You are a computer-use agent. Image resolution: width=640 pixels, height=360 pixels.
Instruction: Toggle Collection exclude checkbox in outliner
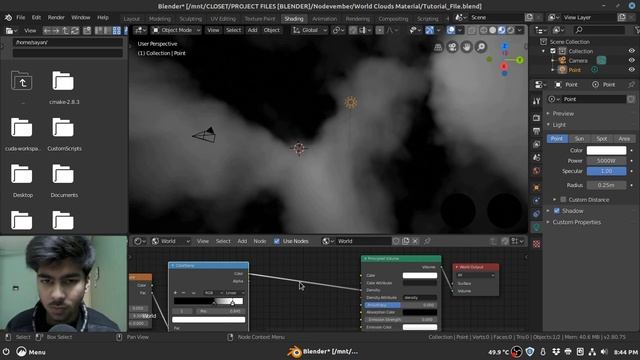click(553, 51)
